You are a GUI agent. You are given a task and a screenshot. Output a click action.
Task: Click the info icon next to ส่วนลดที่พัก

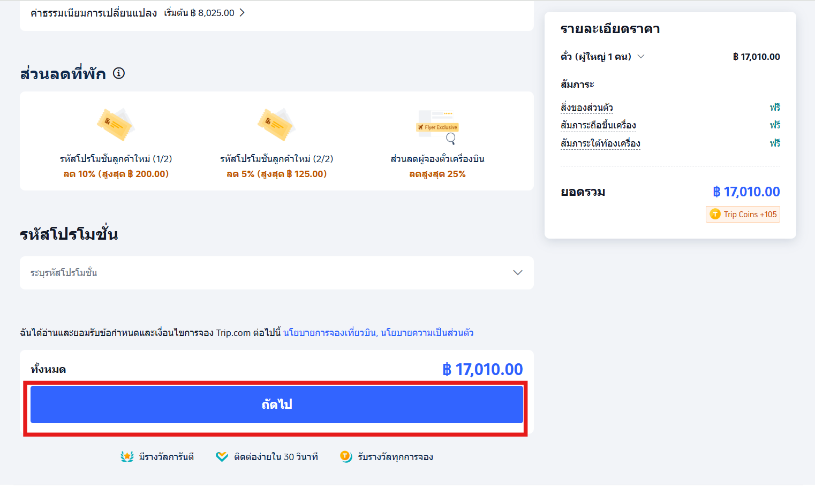(x=119, y=73)
